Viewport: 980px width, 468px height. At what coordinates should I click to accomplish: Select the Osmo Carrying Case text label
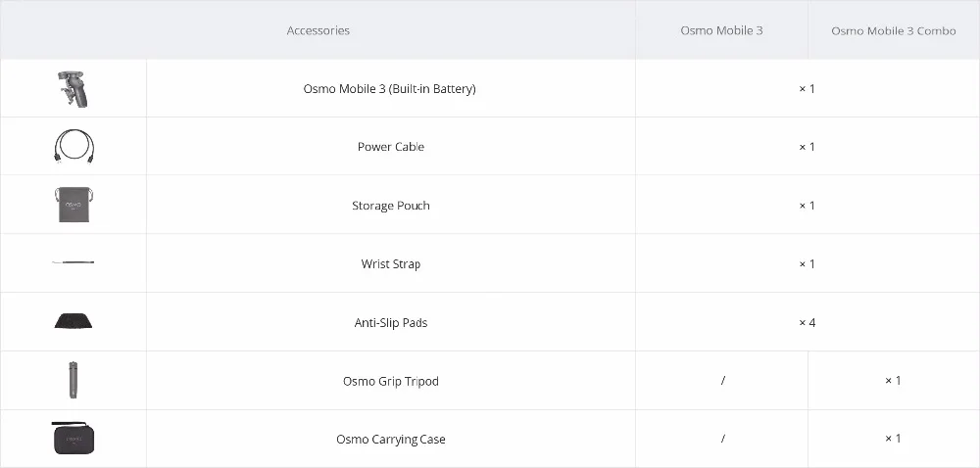click(390, 440)
